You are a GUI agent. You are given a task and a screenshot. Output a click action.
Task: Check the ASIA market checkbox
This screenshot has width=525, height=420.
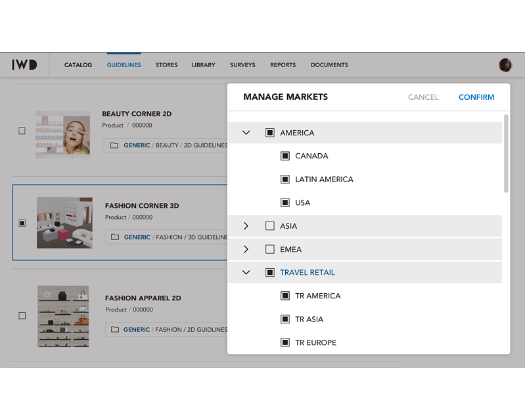click(x=270, y=226)
